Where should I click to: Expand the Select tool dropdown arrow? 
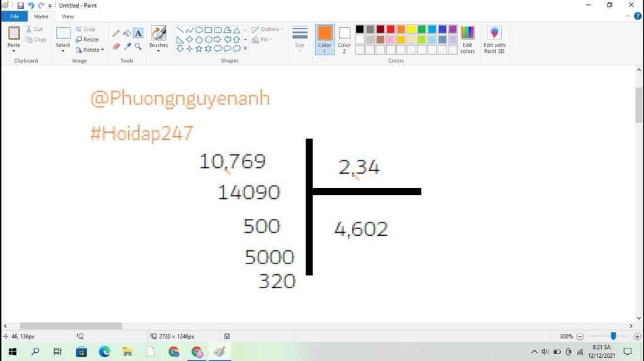point(63,51)
